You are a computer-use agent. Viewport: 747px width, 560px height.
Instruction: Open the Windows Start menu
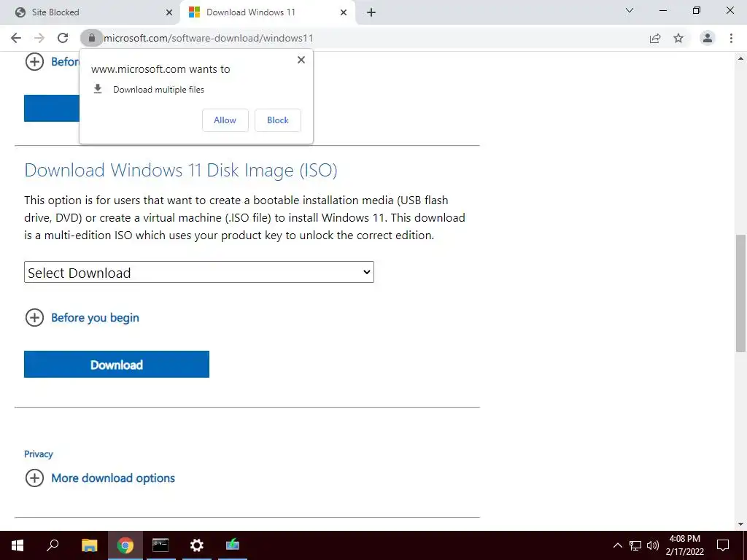click(x=18, y=545)
